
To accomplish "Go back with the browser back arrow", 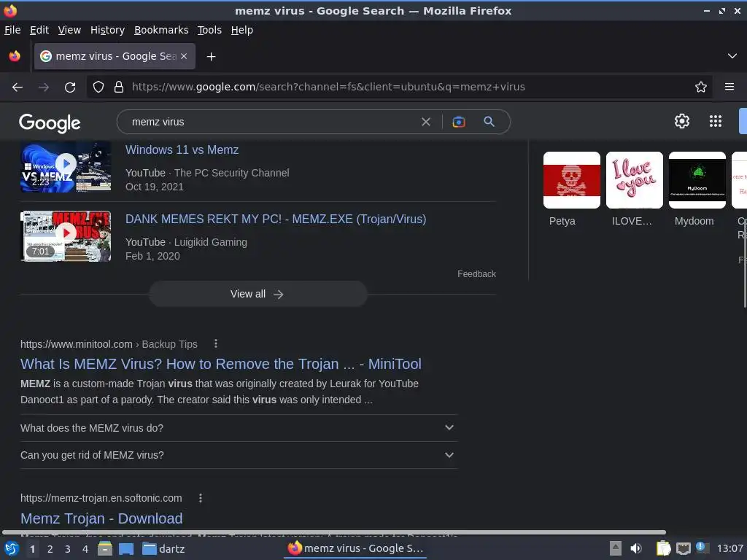I will [18, 87].
